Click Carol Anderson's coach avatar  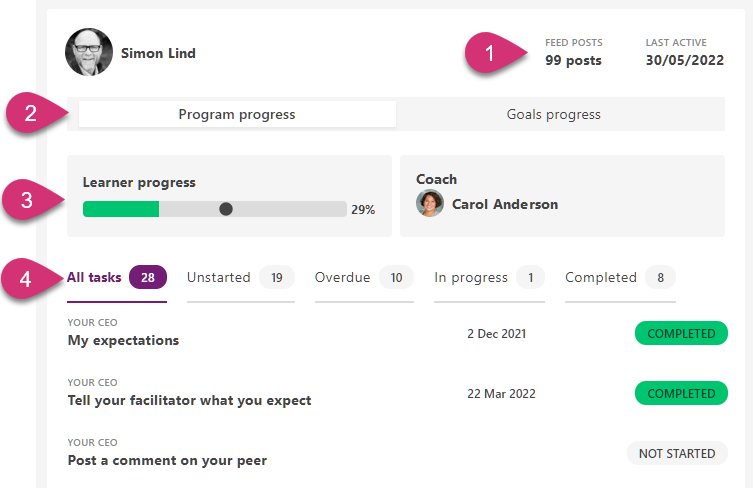coord(430,204)
